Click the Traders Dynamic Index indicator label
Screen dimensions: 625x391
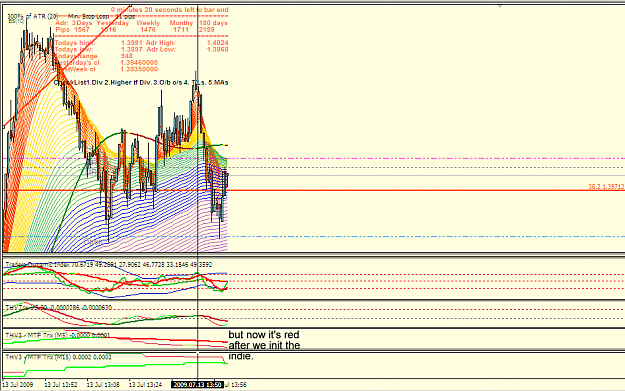(108, 265)
